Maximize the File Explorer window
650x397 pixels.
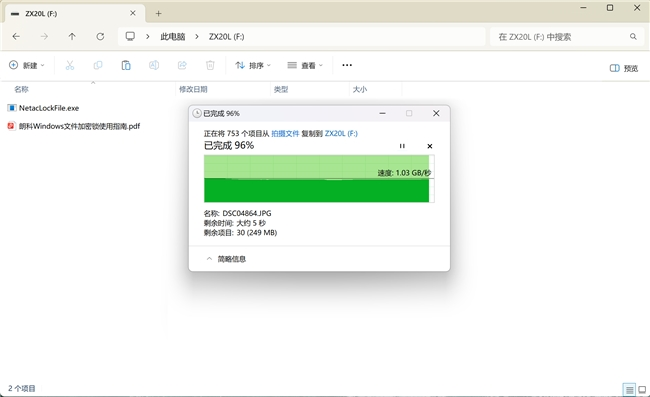click(x=610, y=8)
